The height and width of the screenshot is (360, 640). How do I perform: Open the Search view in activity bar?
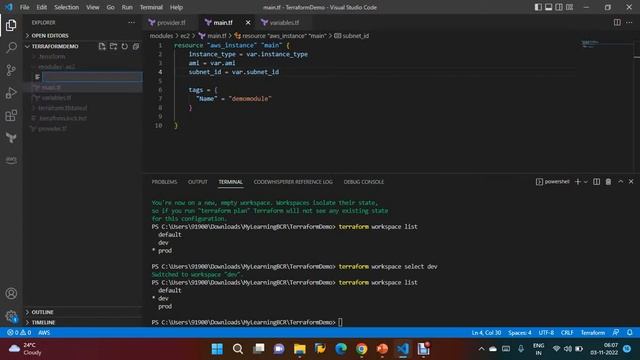click(x=11, y=48)
